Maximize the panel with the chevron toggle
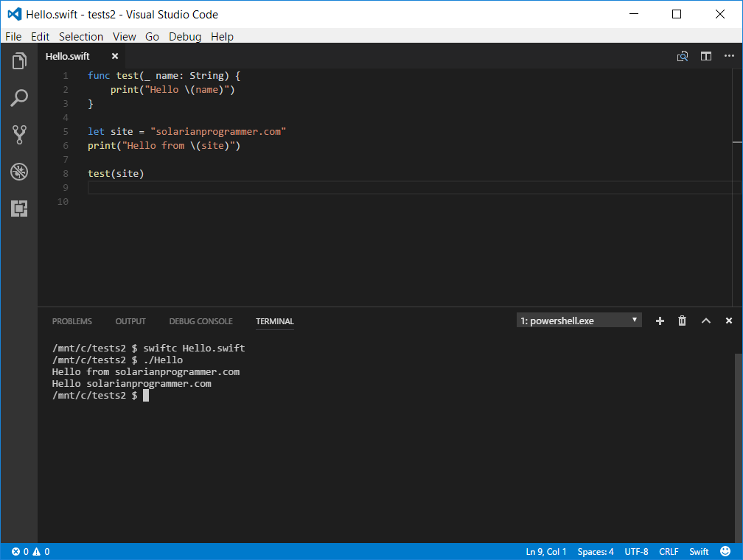The height and width of the screenshot is (560, 743). tap(705, 321)
